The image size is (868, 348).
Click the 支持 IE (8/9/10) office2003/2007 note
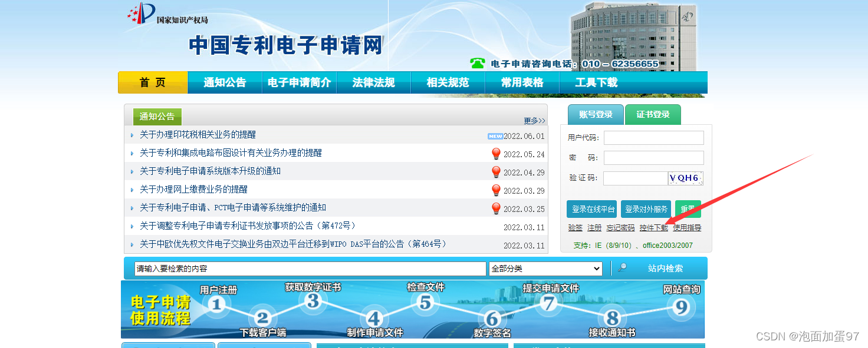tap(633, 245)
